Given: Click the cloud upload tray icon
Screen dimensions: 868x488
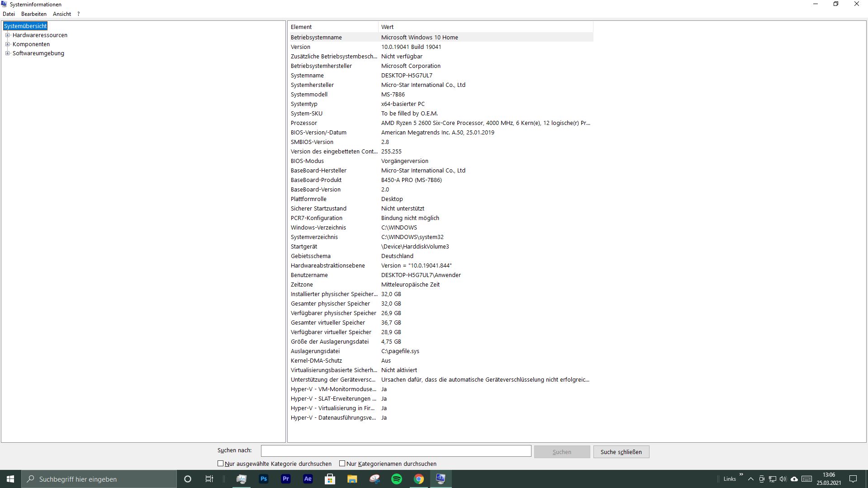Looking at the screenshot, I should click(x=794, y=479).
